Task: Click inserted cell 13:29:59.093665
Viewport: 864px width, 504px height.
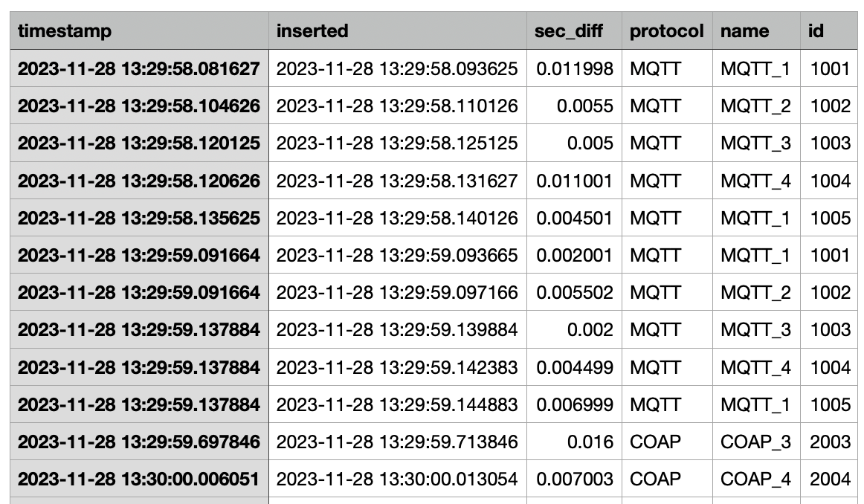Action: click(x=397, y=255)
